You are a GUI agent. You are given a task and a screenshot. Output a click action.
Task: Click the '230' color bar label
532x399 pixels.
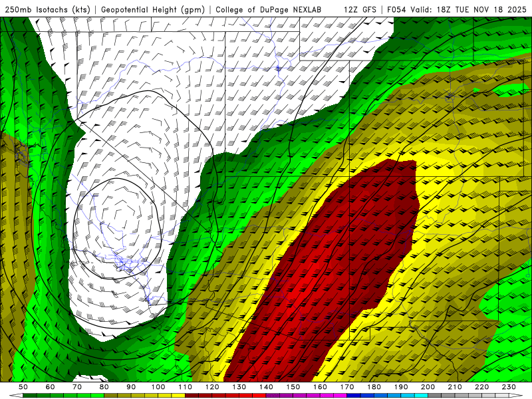coord(509,387)
